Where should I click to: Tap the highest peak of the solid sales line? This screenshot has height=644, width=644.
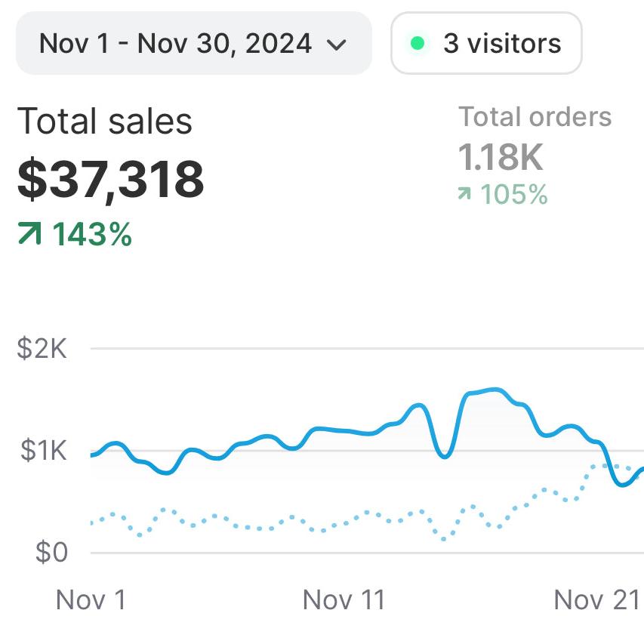pyautogui.click(x=495, y=390)
